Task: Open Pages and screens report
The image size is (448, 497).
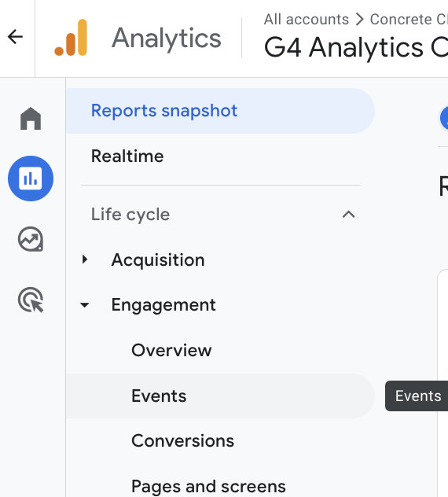Action: click(208, 487)
